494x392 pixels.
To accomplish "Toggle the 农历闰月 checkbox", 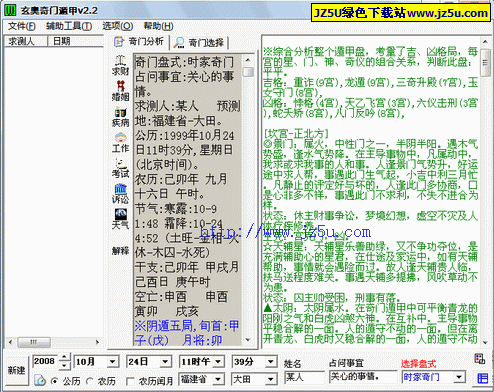I will [x=130, y=381].
